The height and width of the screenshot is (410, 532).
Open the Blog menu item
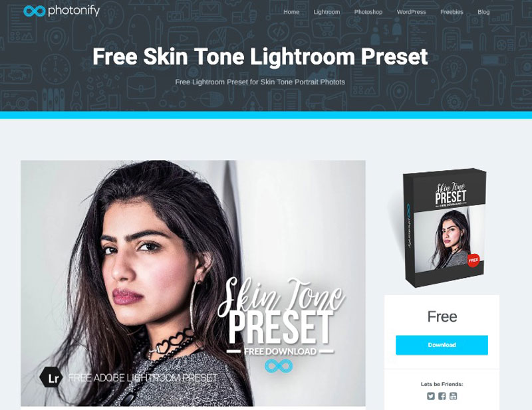(483, 12)
